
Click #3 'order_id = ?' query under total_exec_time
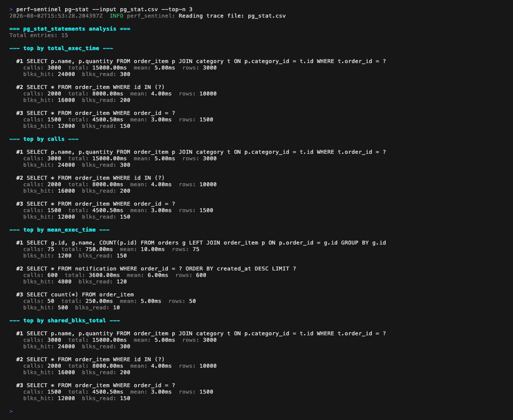pos(96,113)
